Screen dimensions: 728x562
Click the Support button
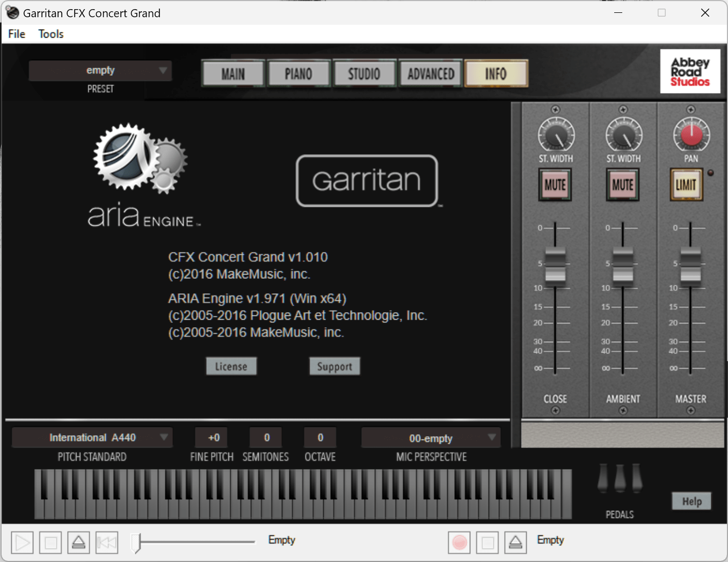click(x=334, y=366)
